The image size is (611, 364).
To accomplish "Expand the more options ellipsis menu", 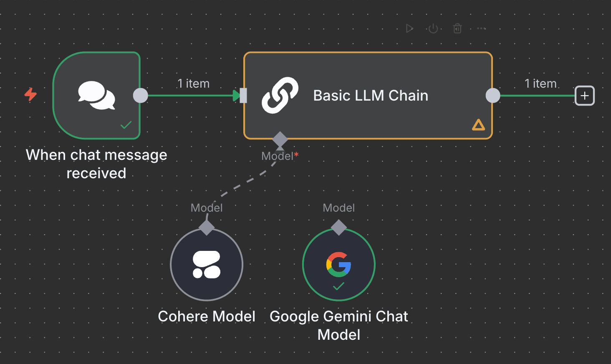I will (x=481, y=28).
